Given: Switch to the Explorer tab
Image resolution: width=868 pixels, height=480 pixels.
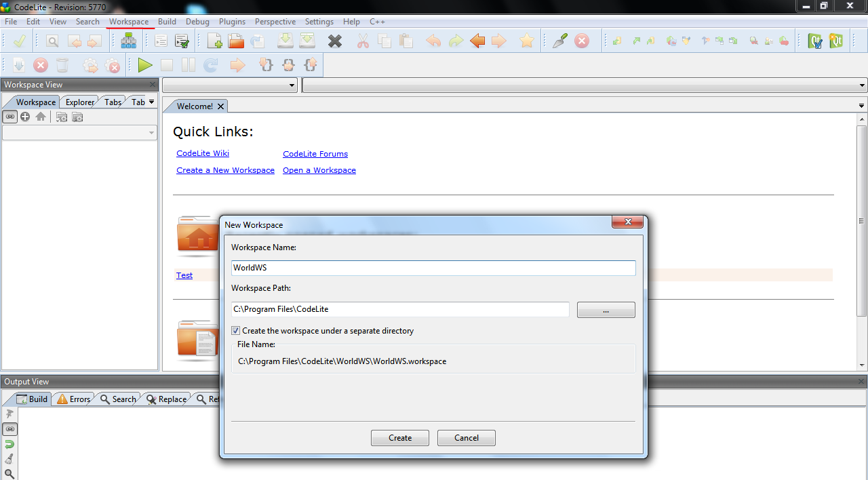Looking at the screenshot, I should coord(80,102).
